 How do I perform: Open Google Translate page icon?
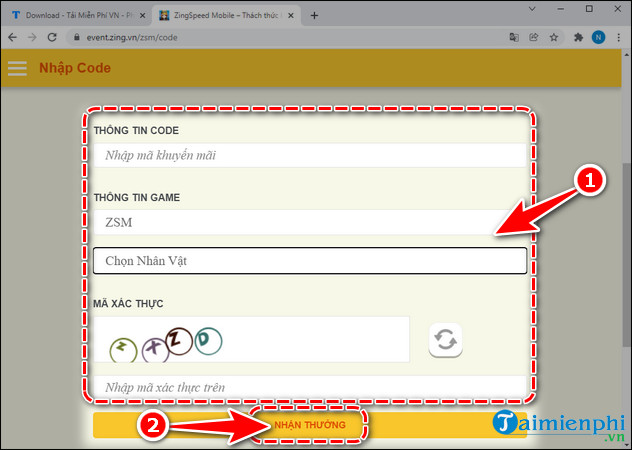click(514, 38)
